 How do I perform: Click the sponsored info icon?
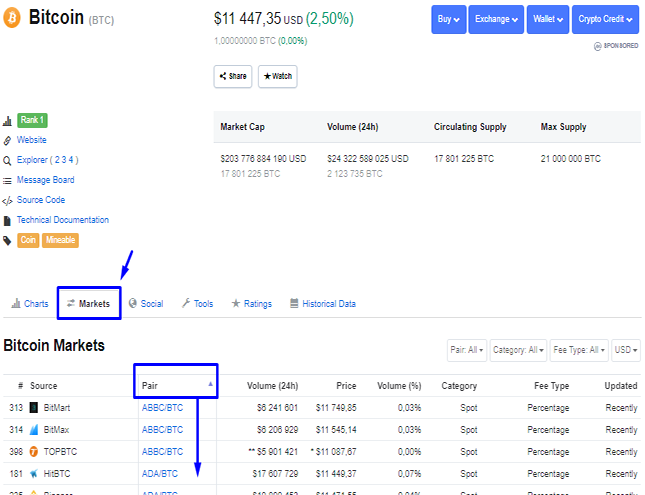pyautogui.click(x=597, y=46)
